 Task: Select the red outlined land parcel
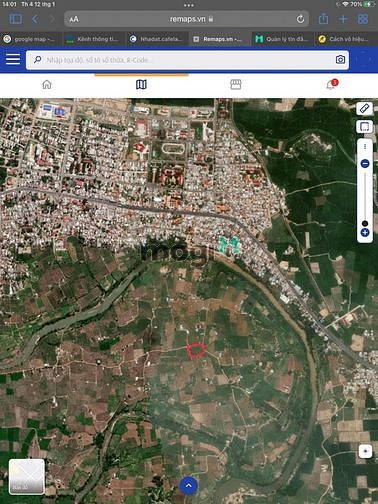click(196, 351)
